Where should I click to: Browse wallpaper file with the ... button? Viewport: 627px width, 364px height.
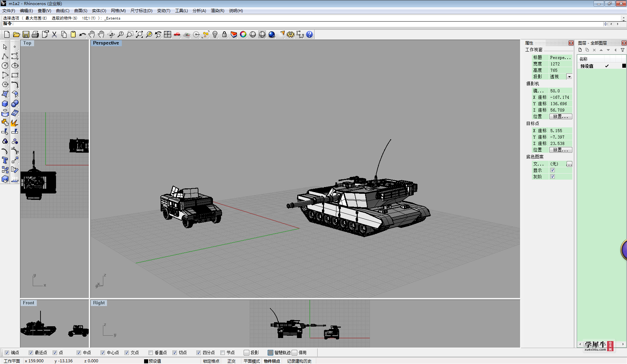click(x=569, y=164)
